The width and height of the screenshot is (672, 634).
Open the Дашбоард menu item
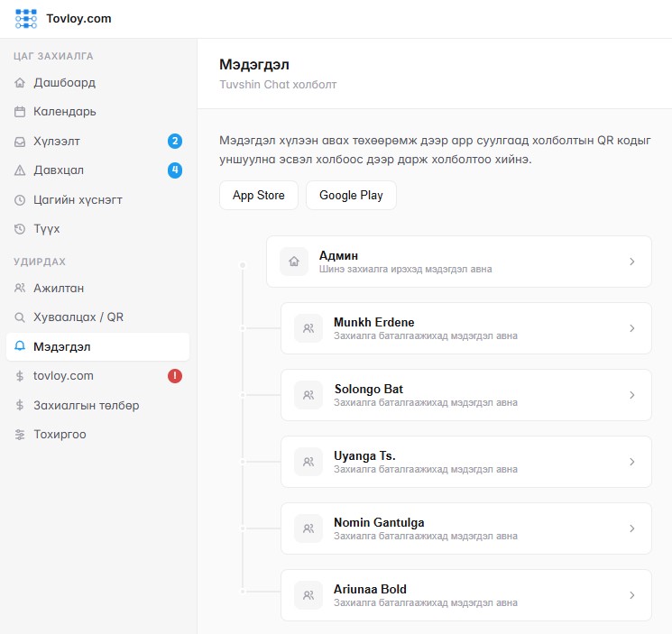click(97, 83)
